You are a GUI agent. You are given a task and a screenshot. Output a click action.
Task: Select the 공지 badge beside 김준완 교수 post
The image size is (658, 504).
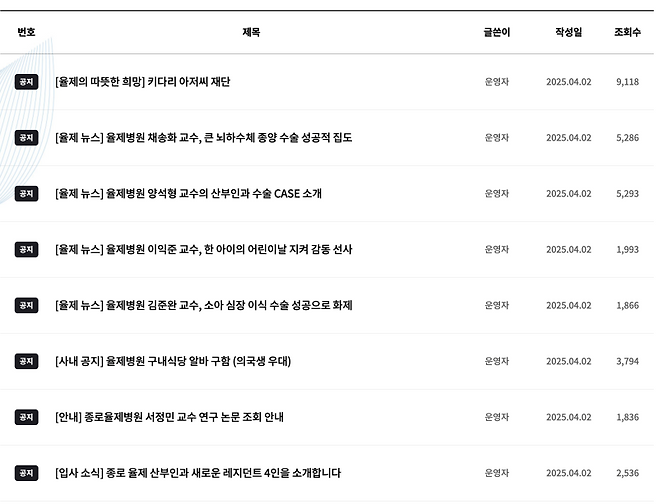tap(26, 306)
